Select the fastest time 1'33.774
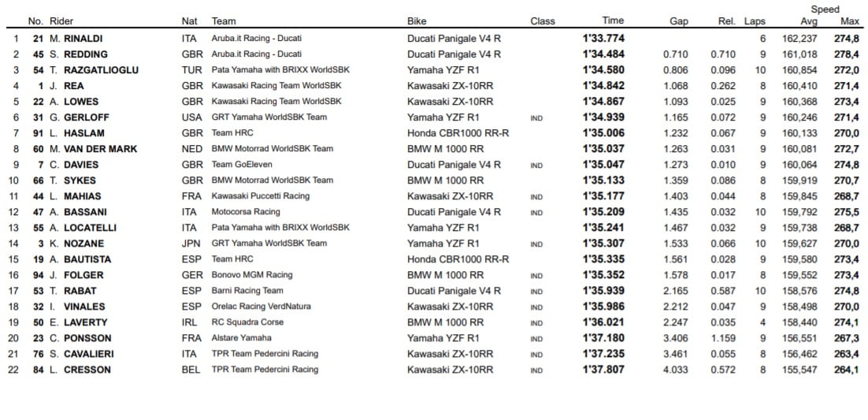The image size is (868, 420). [x=603, y=39]
